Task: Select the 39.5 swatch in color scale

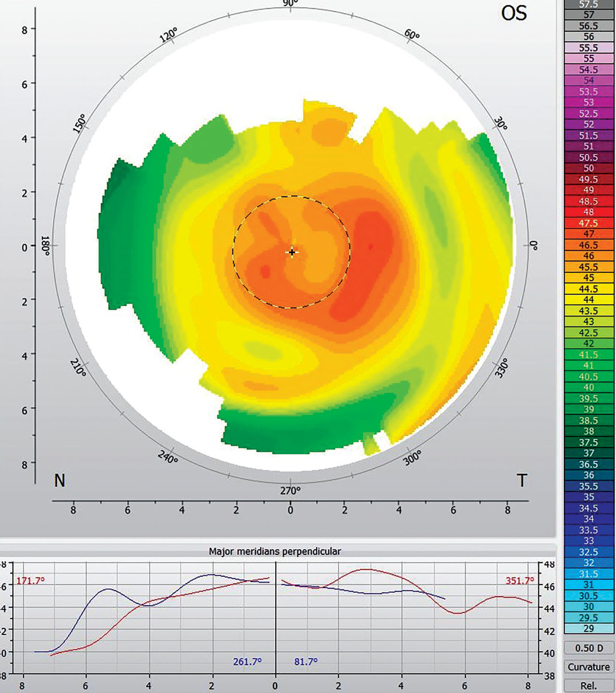Action: coord(589,398)
